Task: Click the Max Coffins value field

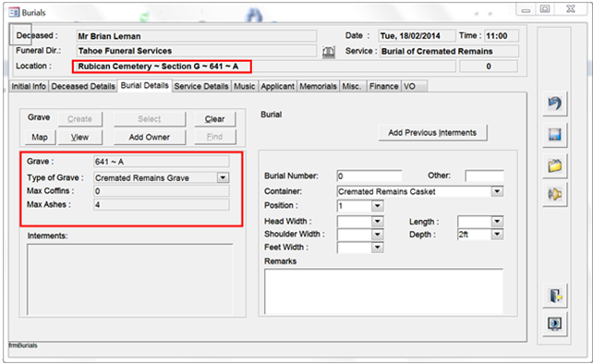Action: [162, 191]
